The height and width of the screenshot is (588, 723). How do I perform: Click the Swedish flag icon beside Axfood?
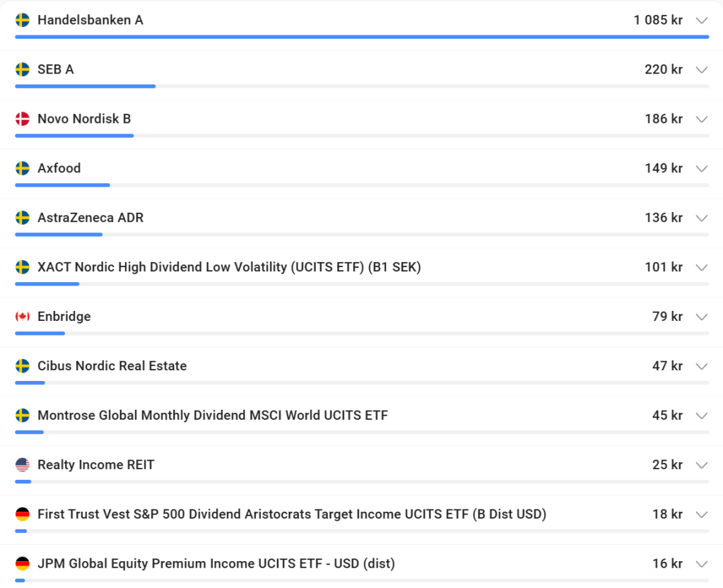[x=23, y=168]
